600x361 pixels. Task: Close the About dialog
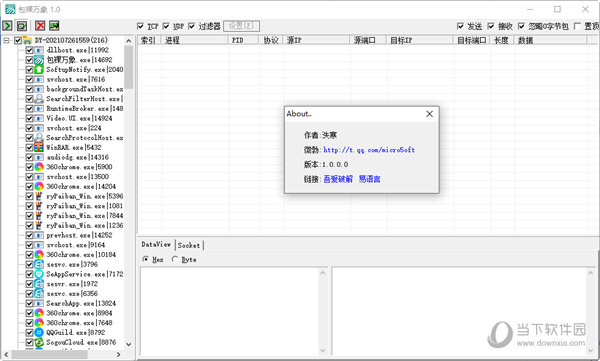(x=429, y=114)
